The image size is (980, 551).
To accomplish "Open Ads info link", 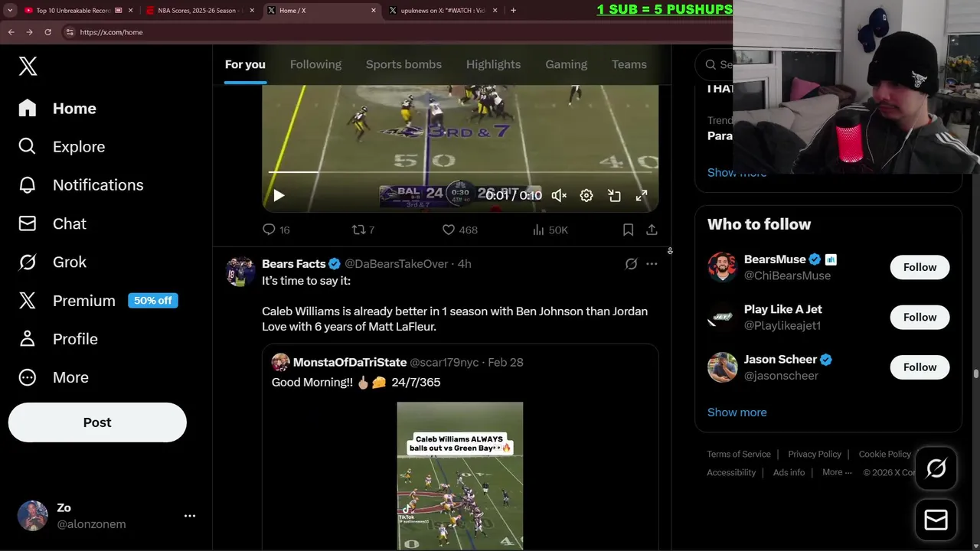I will coord(789,472).
